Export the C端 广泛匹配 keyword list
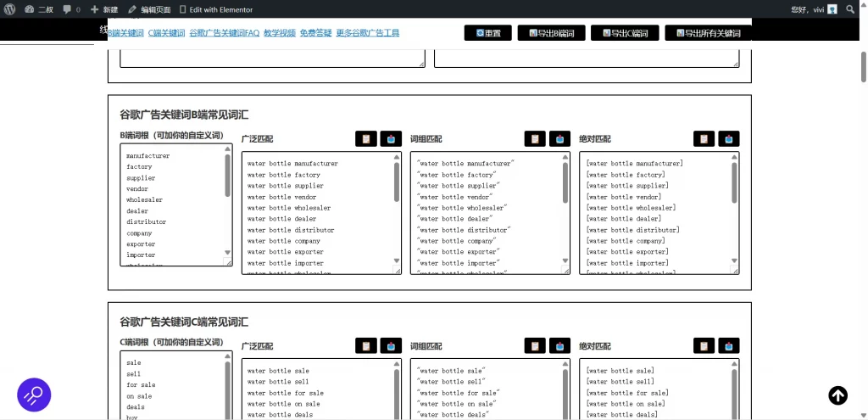Image resolution: width=868 pixels, height=420 pixels. (x=391, y=345)
